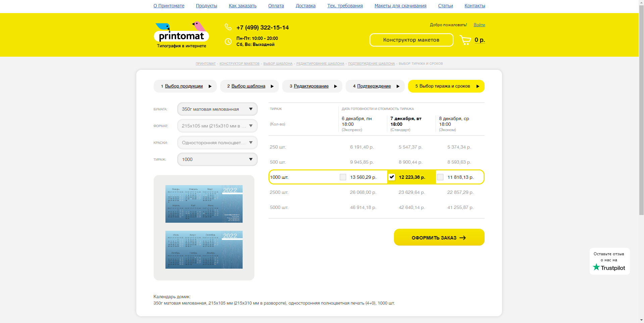Click arrow on 'Выбор продукции' step
Image resolution: width=644 pixels, height=323 pixels.
[x=210, y=86]
